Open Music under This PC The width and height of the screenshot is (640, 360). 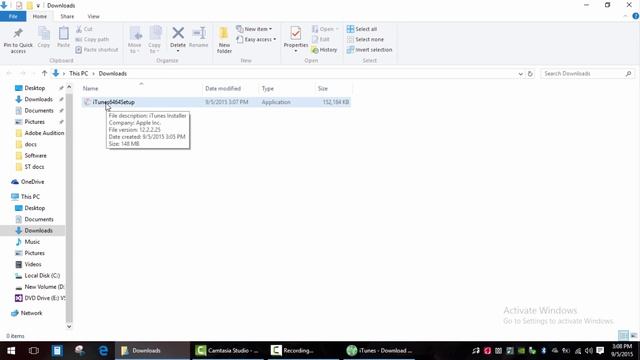click(32, 242)
